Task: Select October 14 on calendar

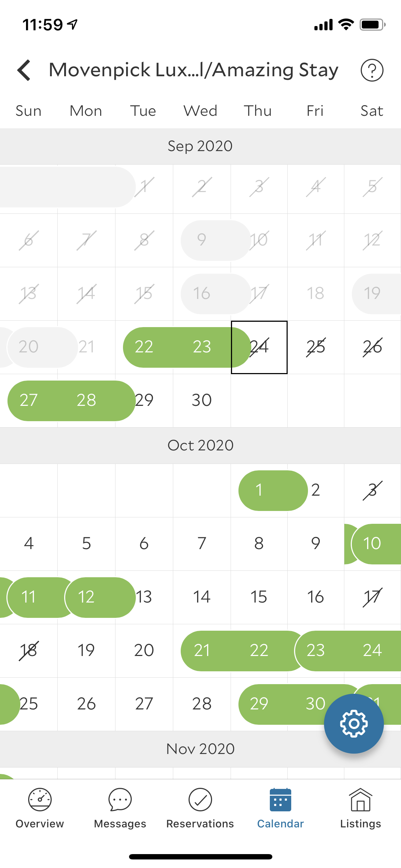Action: coord(202,597)
